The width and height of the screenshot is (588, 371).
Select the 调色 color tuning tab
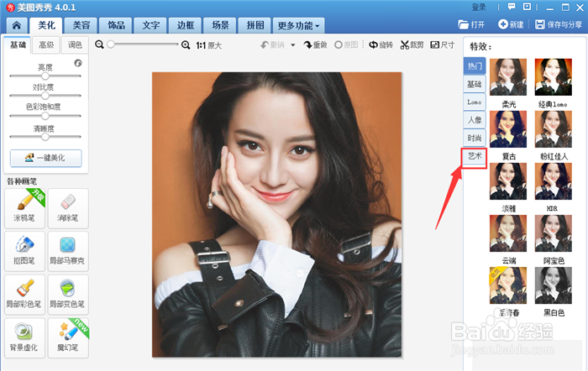75,45
